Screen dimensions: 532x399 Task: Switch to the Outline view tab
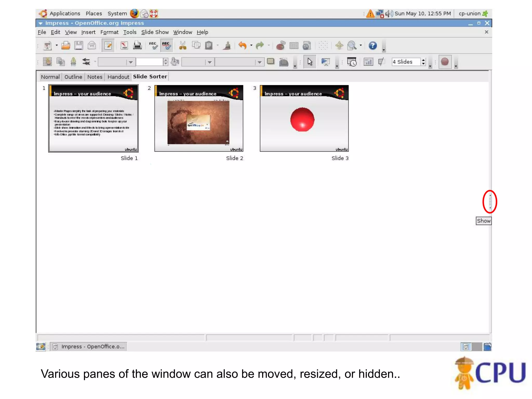pyautogui.click(x=73, y=77)
